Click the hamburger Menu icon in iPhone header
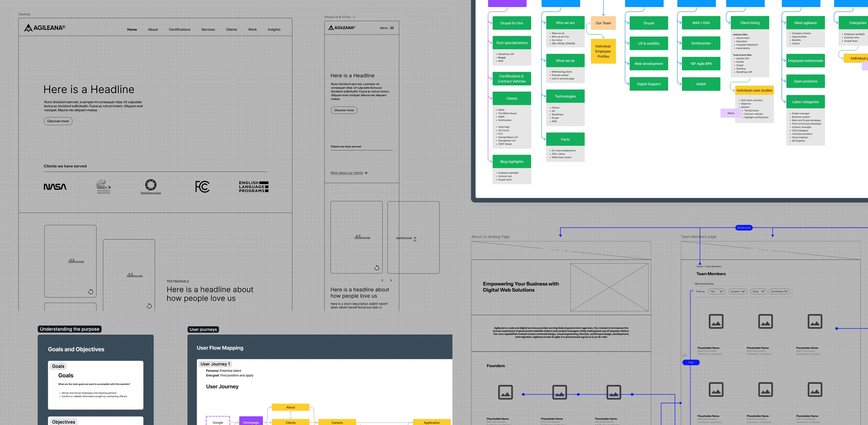 point(392,28)
